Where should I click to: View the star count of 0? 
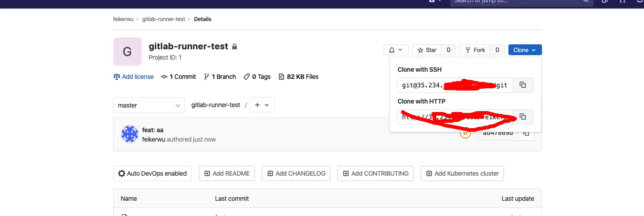point(449,50)
